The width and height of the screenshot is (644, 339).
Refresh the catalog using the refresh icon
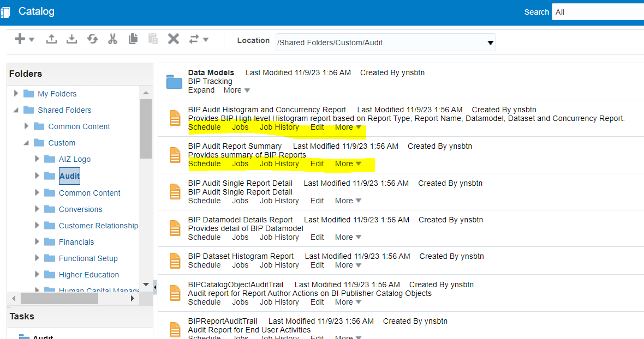[92, 39]
